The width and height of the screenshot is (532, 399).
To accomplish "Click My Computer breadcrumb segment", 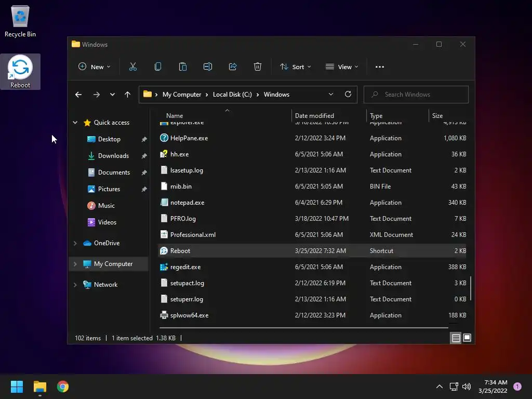I will click(x=182, y=95).
